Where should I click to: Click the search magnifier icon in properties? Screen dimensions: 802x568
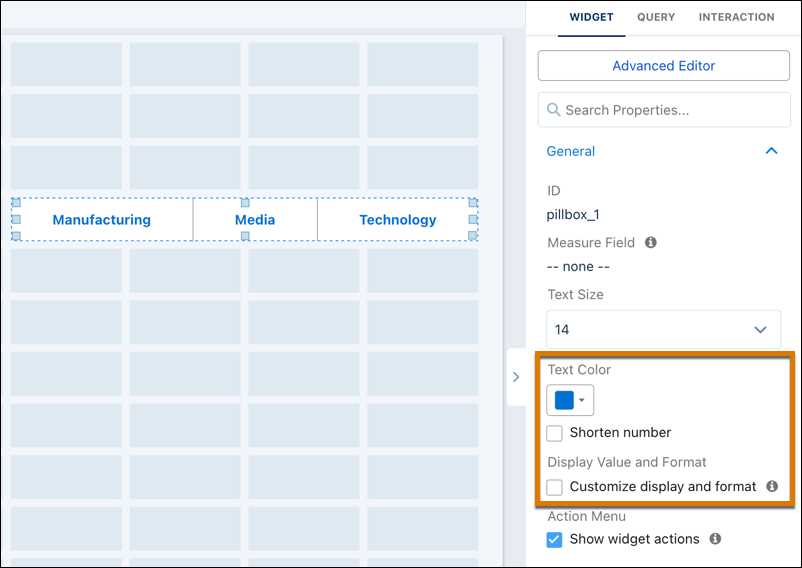[553, 109]
